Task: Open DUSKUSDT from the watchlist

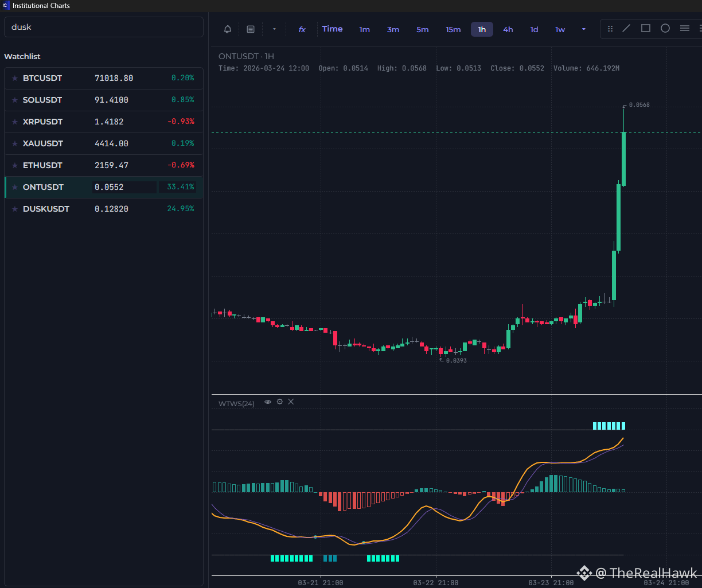Action: coord(104,209)
